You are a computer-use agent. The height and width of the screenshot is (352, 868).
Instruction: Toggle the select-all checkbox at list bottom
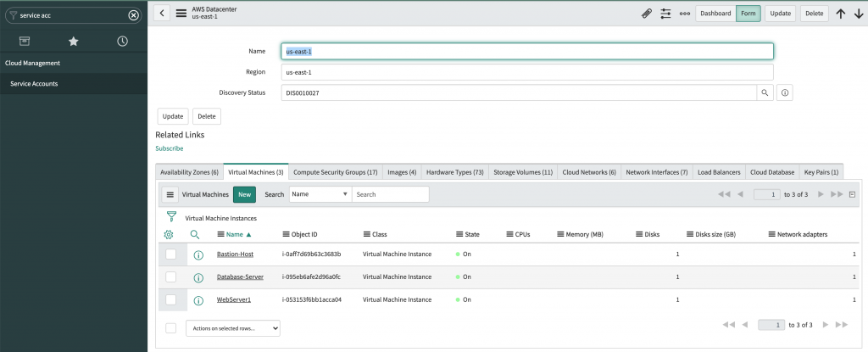click(171, 328)
